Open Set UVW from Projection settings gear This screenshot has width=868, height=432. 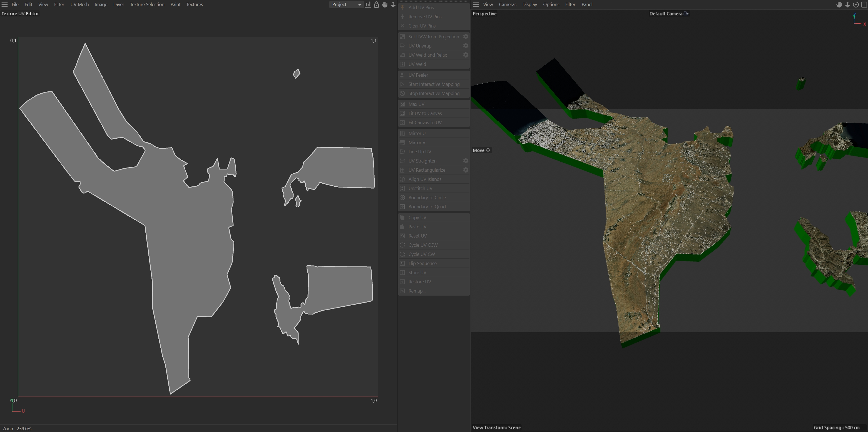pyautogui.click(x=466, y=36)
